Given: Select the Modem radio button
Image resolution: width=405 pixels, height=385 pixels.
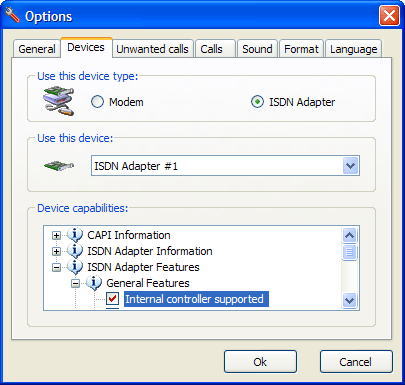Looking at the screenshot, I should point(97,102).
